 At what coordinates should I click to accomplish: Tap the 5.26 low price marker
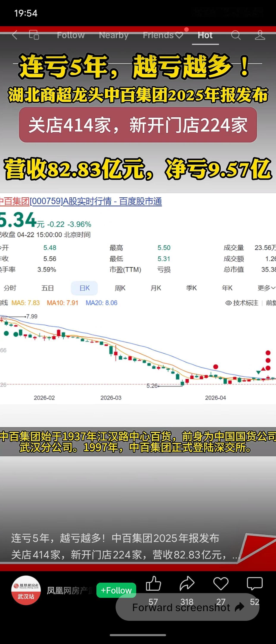(x=152, y=386)
